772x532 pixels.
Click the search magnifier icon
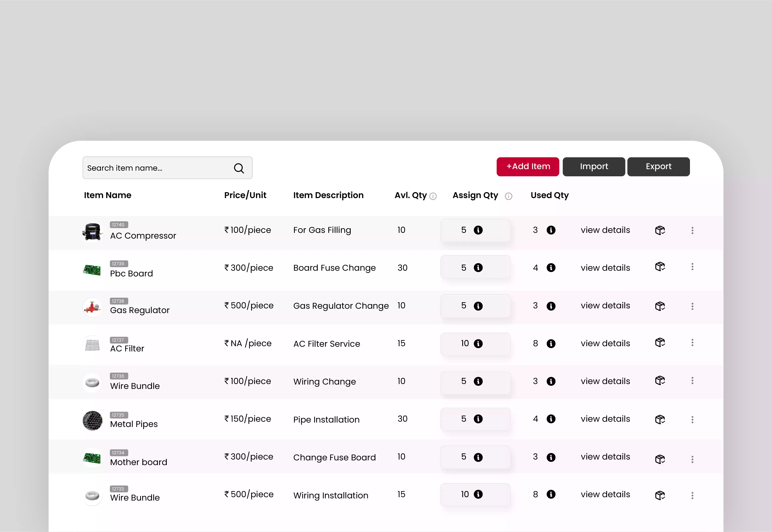[239, 168]
